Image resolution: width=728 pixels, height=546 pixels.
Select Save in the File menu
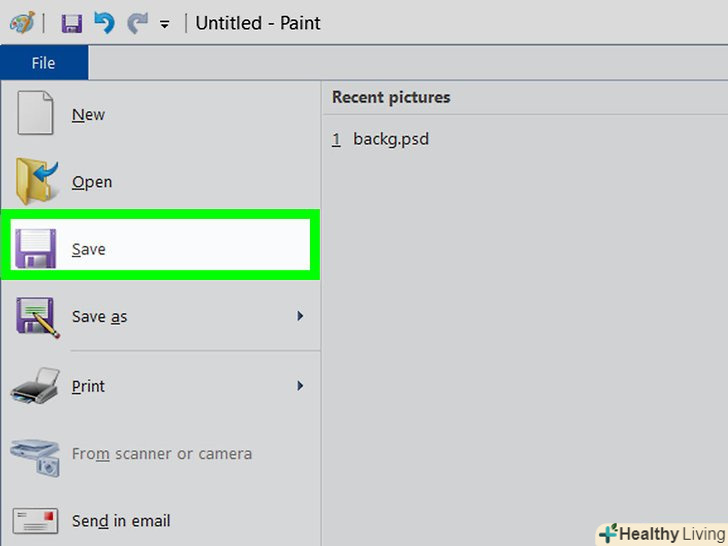click(89, 249)
